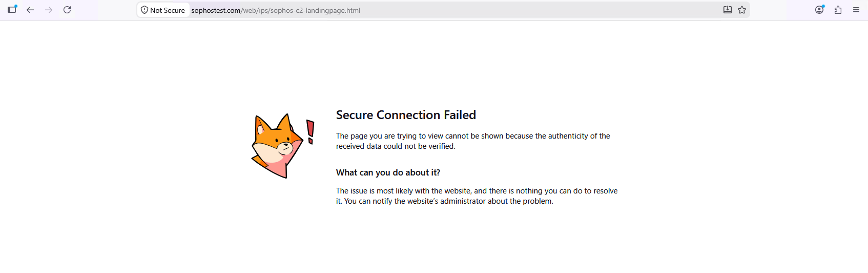
Task: Click the sophos-c2-landingpage.html path text
Action: pos(315,10)
